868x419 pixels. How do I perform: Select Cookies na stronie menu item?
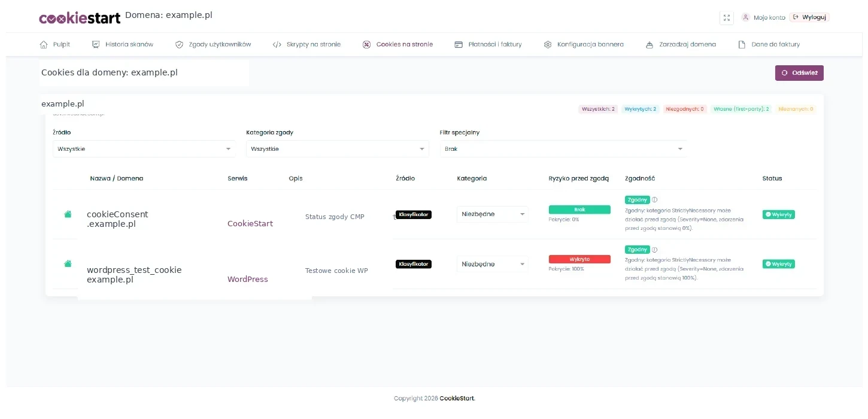point(397,44)
